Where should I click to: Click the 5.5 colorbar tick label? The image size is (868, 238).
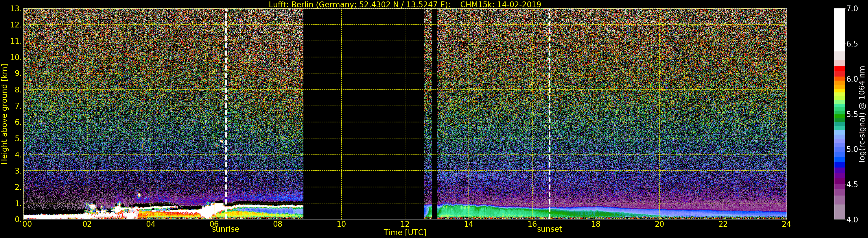point(852,114)
